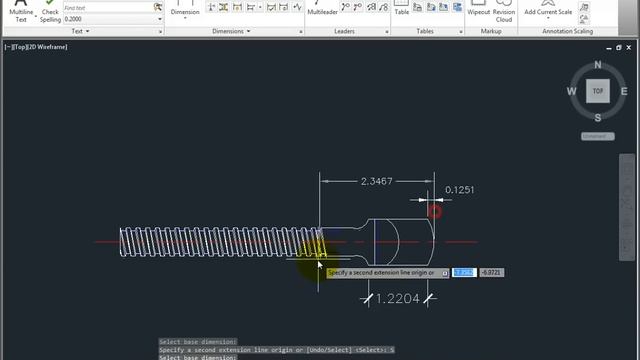The width and height of the screenshot is (640, 360).
Task: Click the Continue dimension icon
Action: tap(251, 7)
